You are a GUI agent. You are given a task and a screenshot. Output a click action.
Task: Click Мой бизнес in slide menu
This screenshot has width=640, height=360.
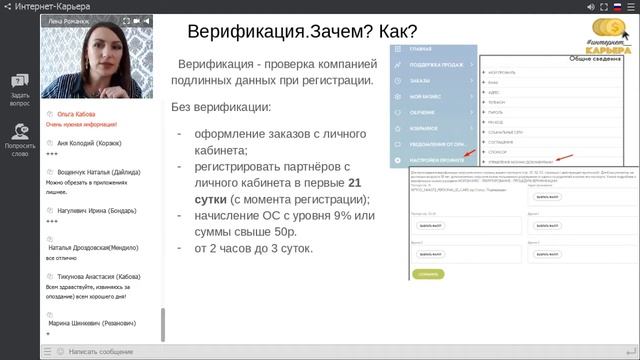pos(425,97)
